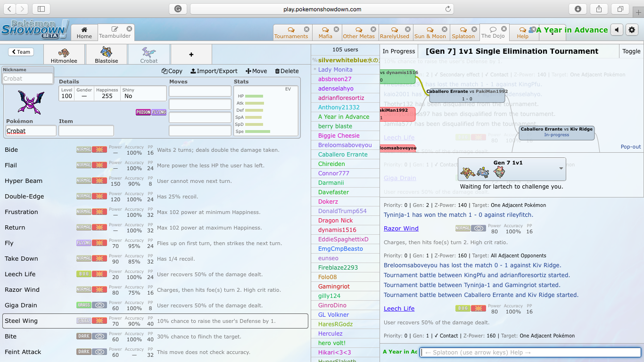Open the Help room tab
Image resolution: width=644 pixels, height=362 pixels.
[522, 33]
